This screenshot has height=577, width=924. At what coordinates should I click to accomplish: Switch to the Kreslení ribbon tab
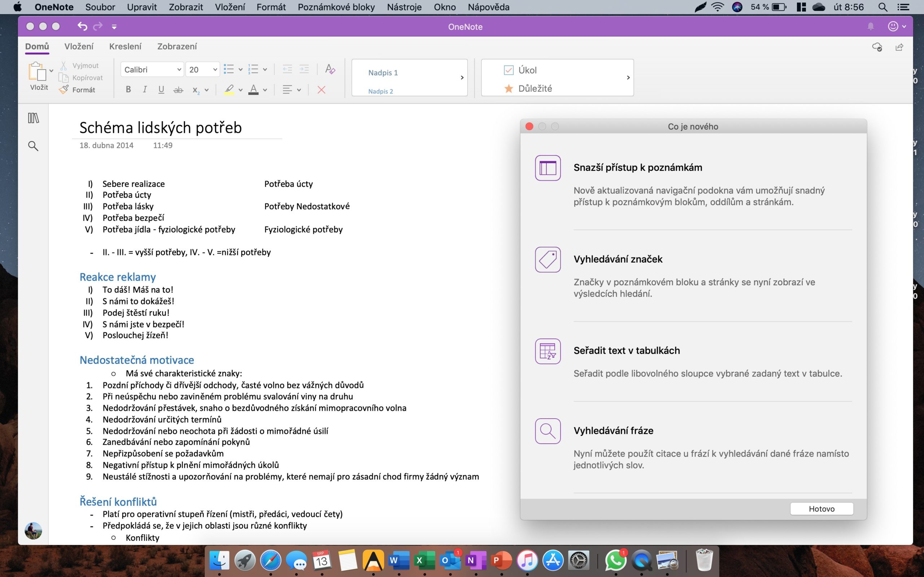coord(125,46)
